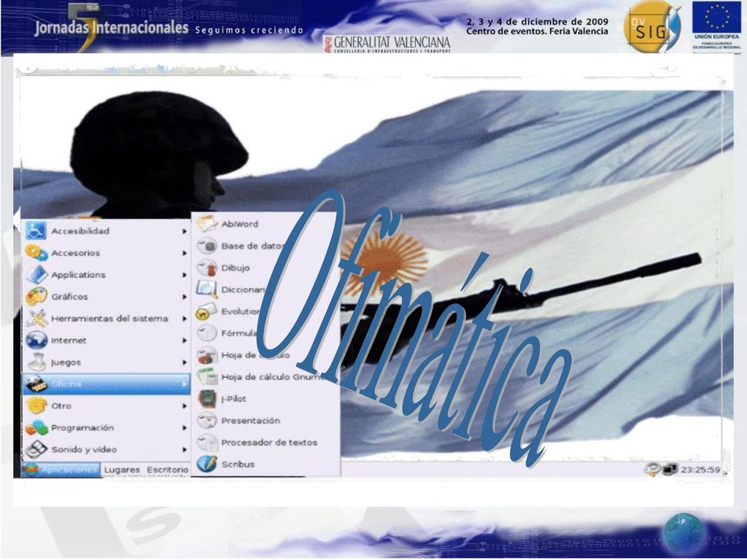This screenshot has height=560, width=747.
Task: Expand the Sonido y vídeo submenu arrow
Action: [185, 449]
